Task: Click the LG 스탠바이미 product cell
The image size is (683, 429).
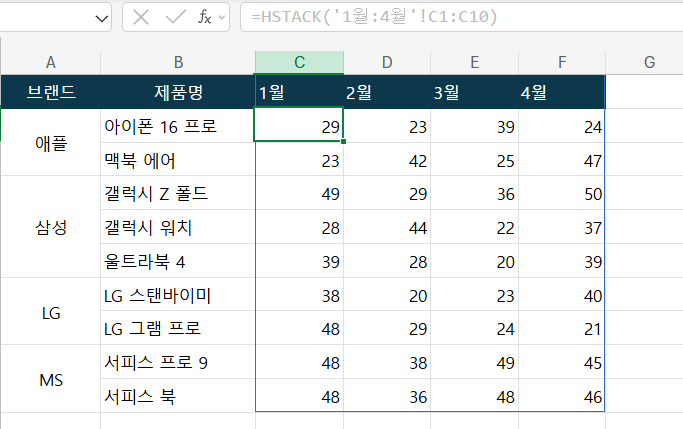Action: coord(178,295)
